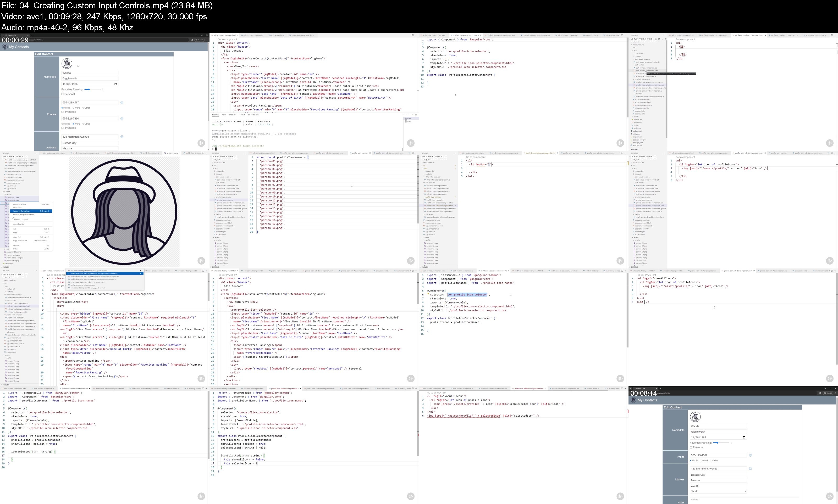Choose Copy Path context menu entry
Viewport: 838px width, 504px height.
pos(31,237)
